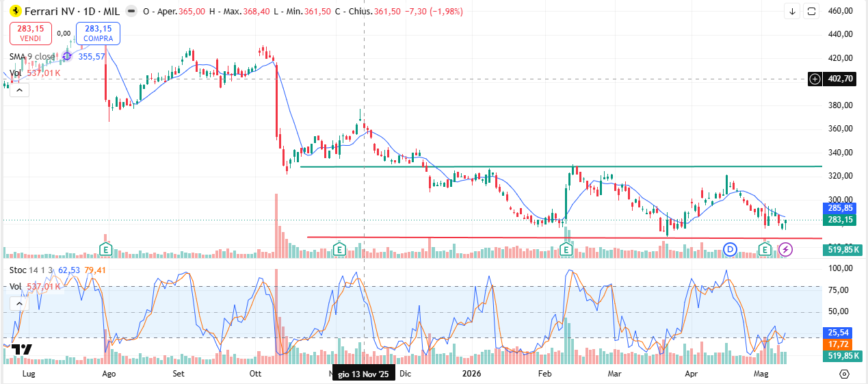Click the blue 285,85 SMA price label
The width and height of the screenshot is (868, 384).
(840, 208)
